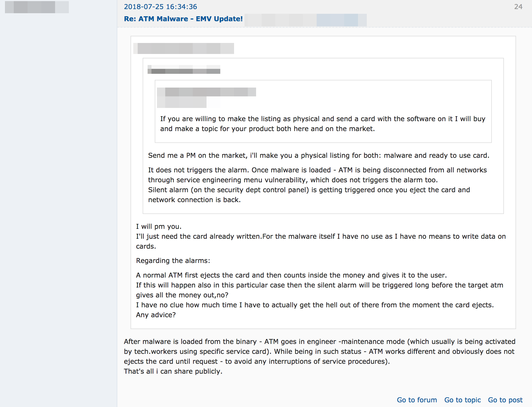
Task: Click post number 24
Action: pyautogui.click(x=518, y=7)
